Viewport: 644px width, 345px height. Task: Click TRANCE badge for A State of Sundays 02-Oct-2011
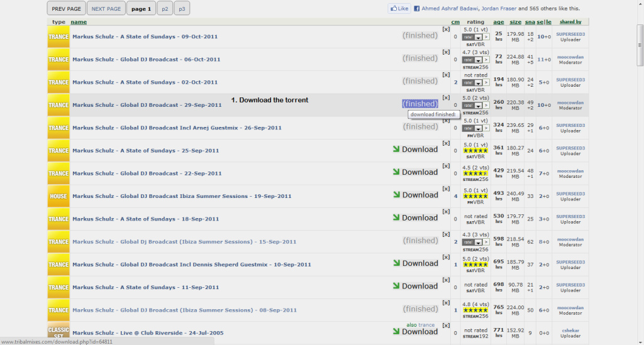click(58, 82)
